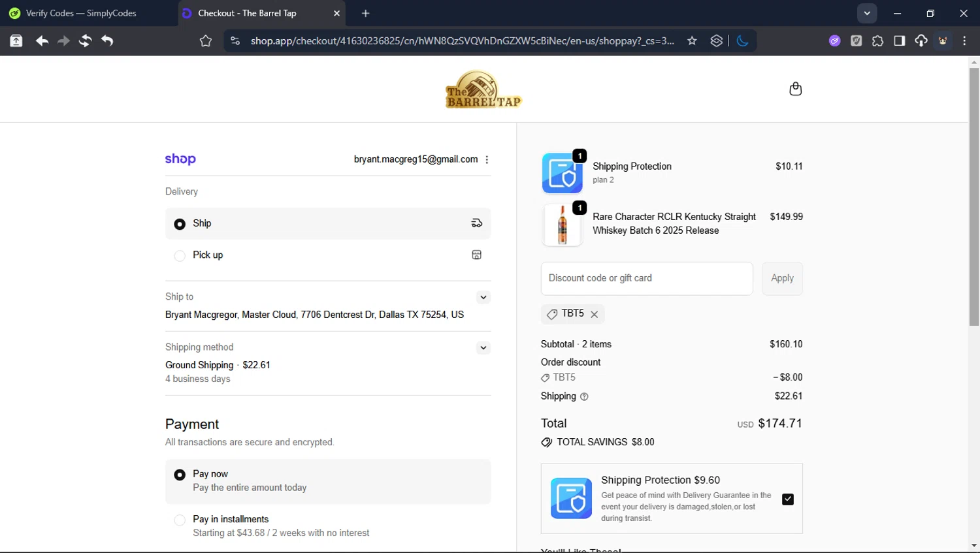Click the share icon at toolbar start

click(16, 40)
